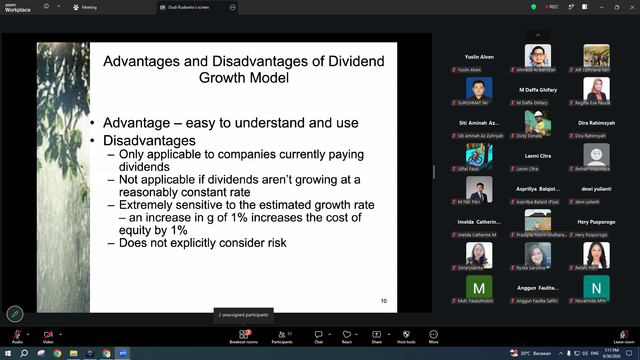Screen dimensions: 640x360
Task: Select Yuslin Alven's participant tile
Action: [x=479, y=58]
